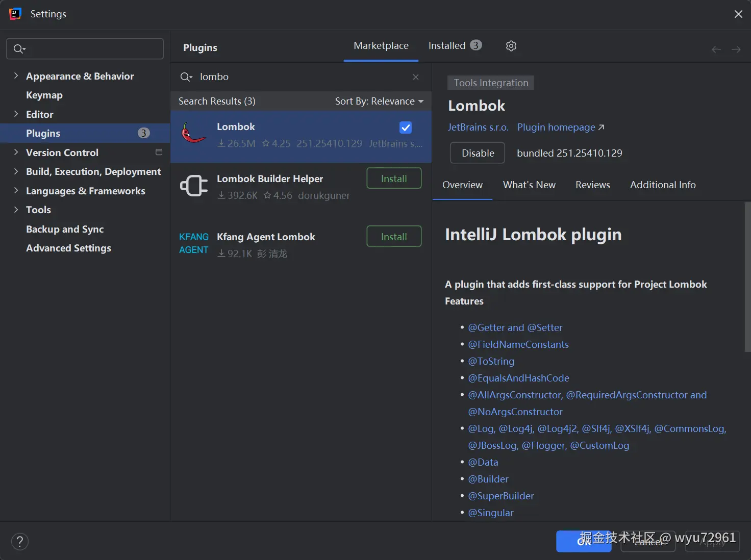Open the help question mark button
The width and height of the screenshot is (751, 560).
point(20,542)
